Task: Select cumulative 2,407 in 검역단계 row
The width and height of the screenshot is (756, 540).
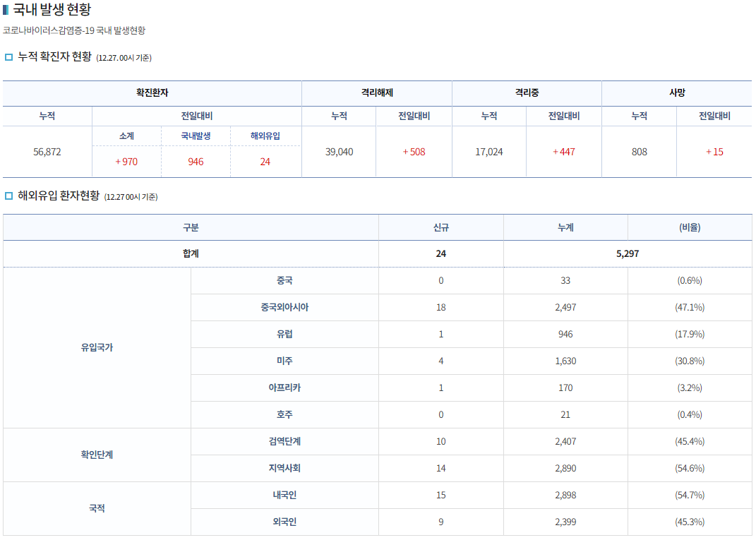Action: 565,441
